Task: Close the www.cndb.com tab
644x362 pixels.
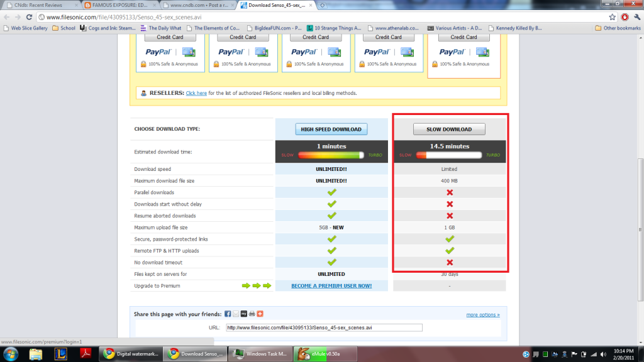Action: pyautogui.click(x=233, y=5)
